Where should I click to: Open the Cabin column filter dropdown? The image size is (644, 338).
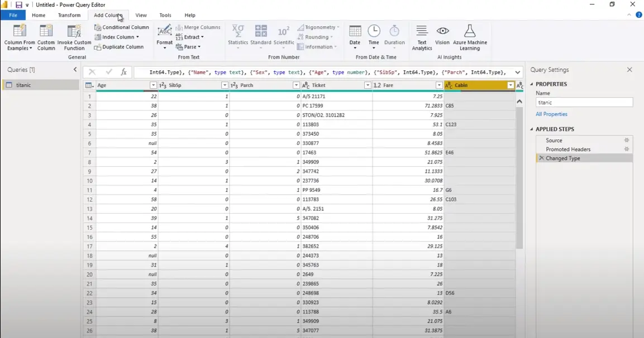click(x=510, y=85)
